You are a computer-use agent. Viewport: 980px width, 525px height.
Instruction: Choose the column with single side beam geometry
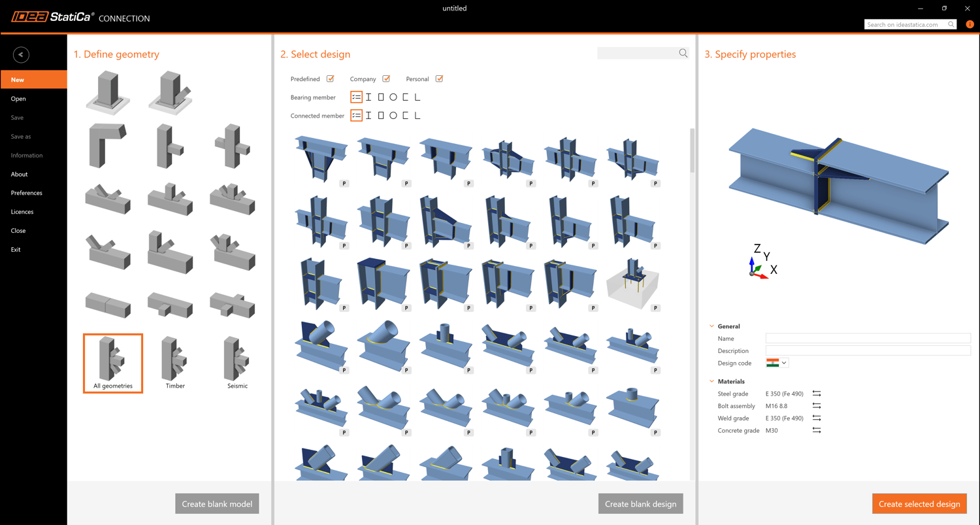coord(169,146)
